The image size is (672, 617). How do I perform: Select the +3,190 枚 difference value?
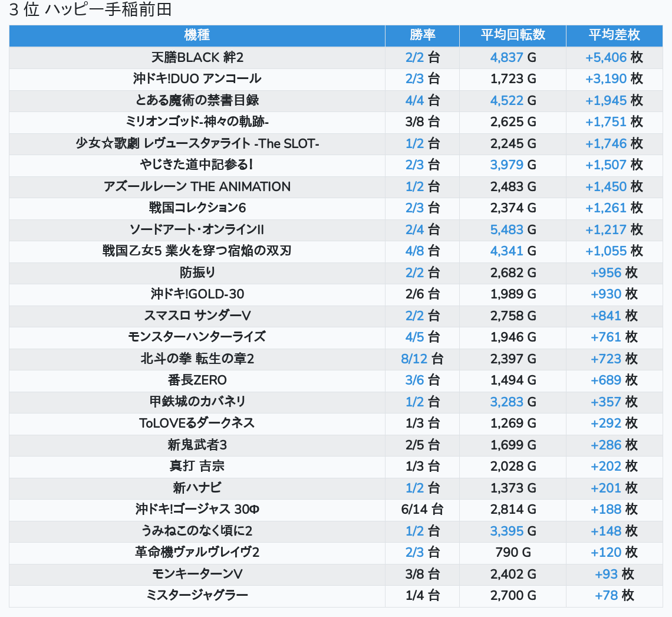[614, 79]
